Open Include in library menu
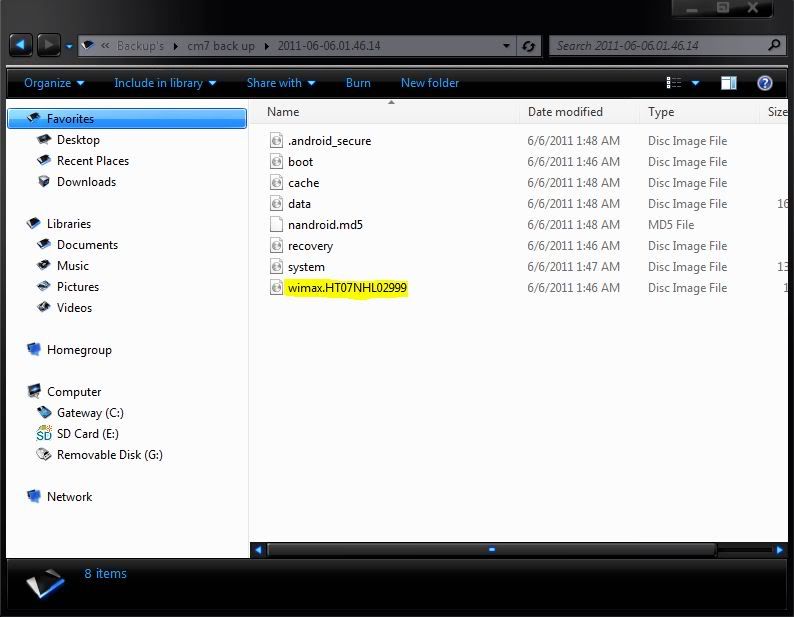This screenshot has width=794, height=617. pos(165,83)
